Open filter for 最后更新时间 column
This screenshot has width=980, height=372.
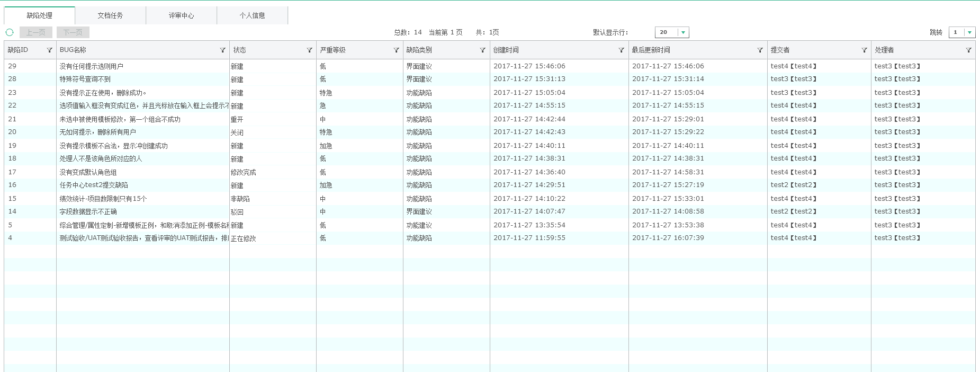(x=760, y=50)
